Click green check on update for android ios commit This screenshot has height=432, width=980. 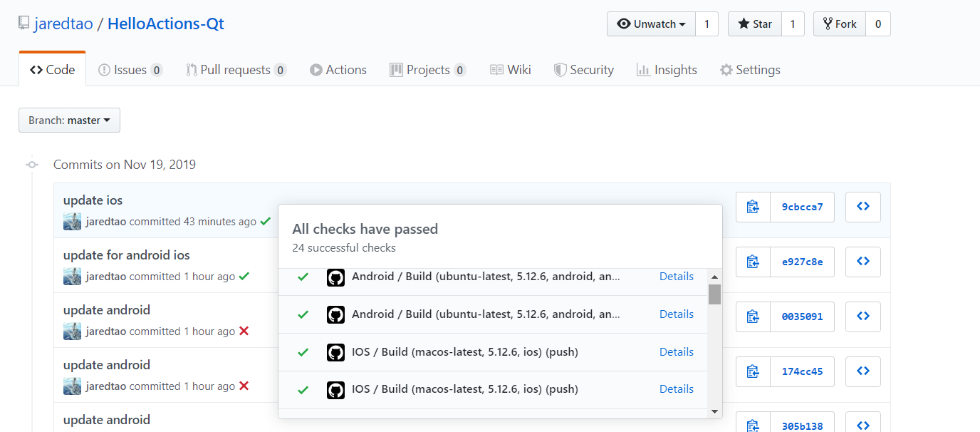(x=244, y=277)
